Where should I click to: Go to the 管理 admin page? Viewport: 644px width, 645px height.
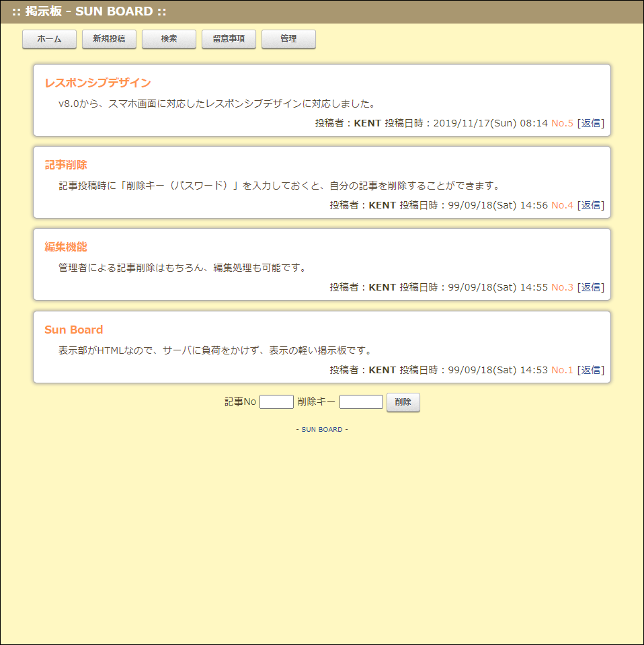tap(288, 40)
